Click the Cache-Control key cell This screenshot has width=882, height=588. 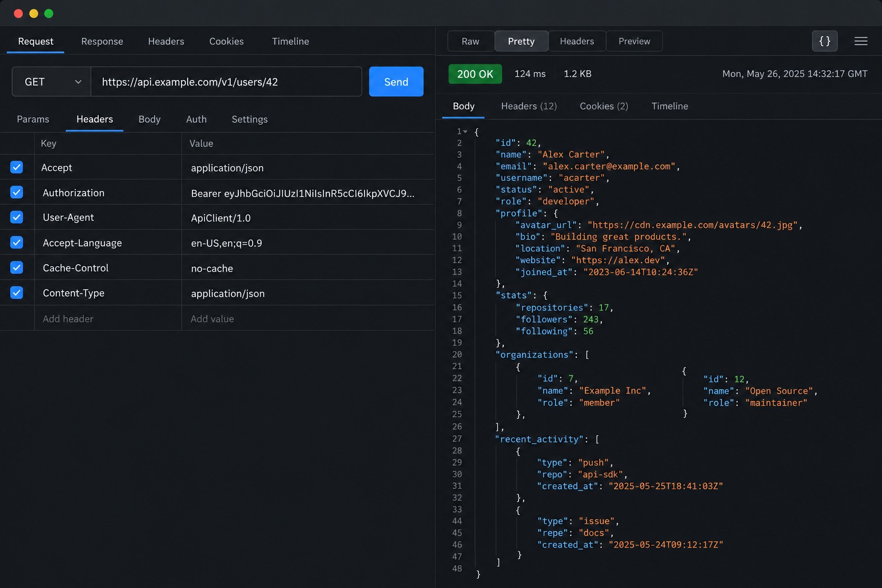tap(108, 268)
